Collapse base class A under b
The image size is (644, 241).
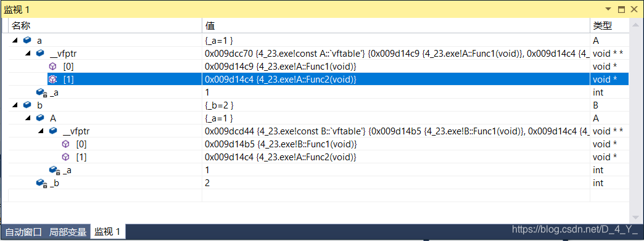pos(28,118)
